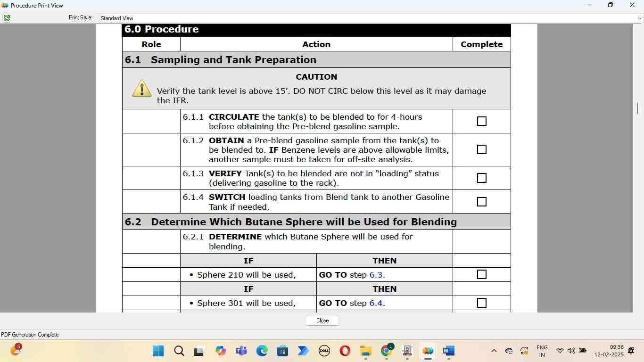Click the Complete column header
Screen dimensions: 644x362
pos(481,44)
